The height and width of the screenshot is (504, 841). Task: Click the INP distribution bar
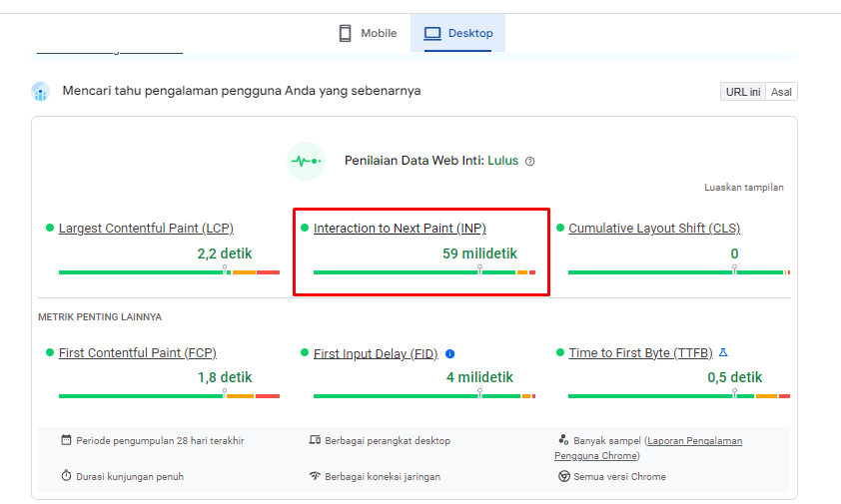click(x=424, y=272)
